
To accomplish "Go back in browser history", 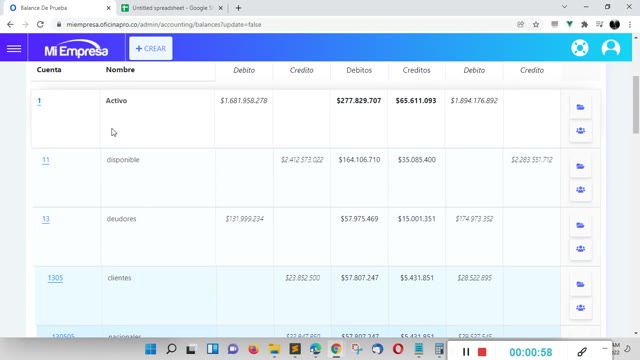I will point(10,24).
